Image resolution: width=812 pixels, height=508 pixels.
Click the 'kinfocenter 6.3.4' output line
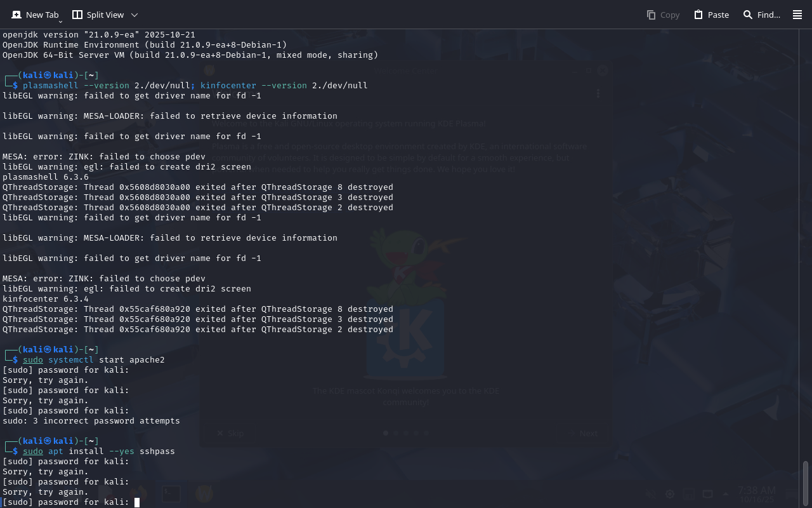(x=46, y=299)
